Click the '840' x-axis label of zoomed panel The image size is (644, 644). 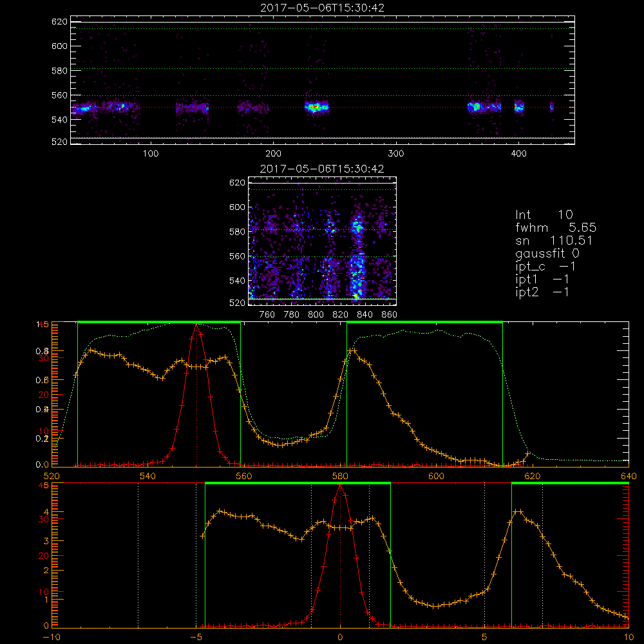tap(365, 315)
